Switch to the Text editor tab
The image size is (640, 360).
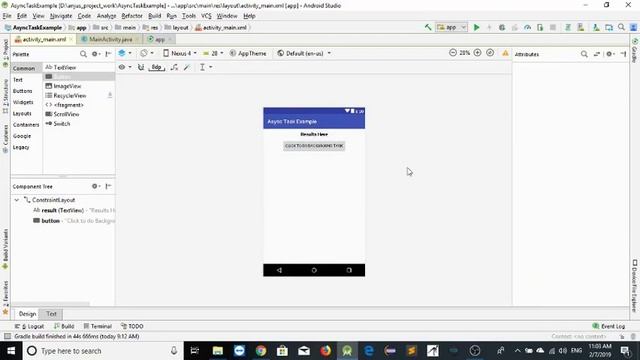(51, 313)
